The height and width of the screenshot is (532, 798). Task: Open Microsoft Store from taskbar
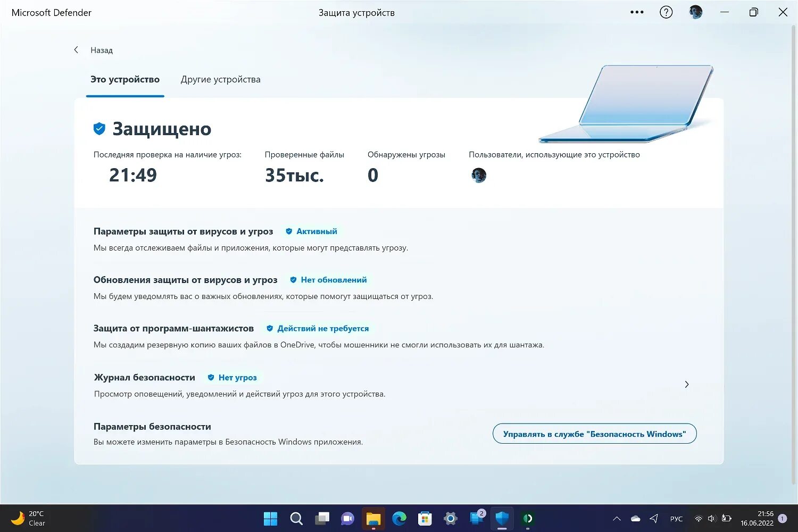click(x=425, y=519)
